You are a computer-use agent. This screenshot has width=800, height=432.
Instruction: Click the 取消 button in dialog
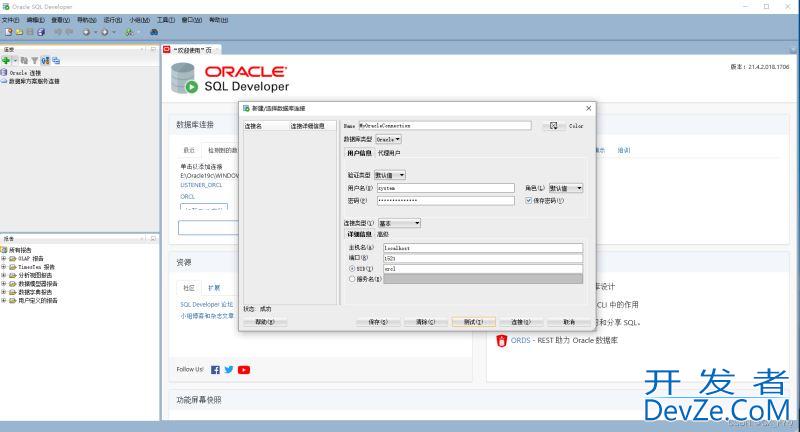click(x=569, y=322)
